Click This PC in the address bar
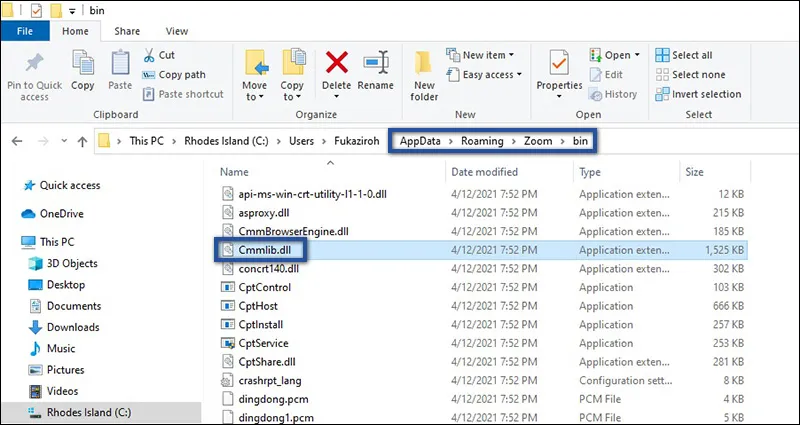Viewport: 800px width, 425px height. click(x=146, y=141)
